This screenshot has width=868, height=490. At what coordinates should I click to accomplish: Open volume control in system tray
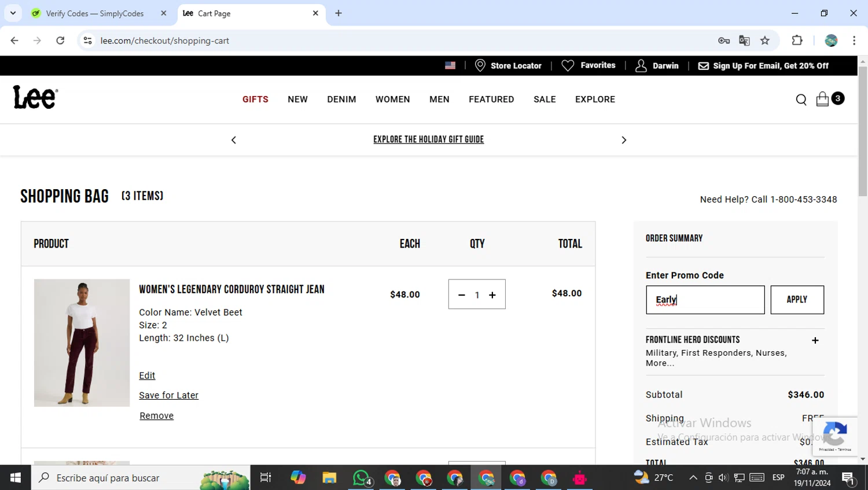tap(723, 478)
